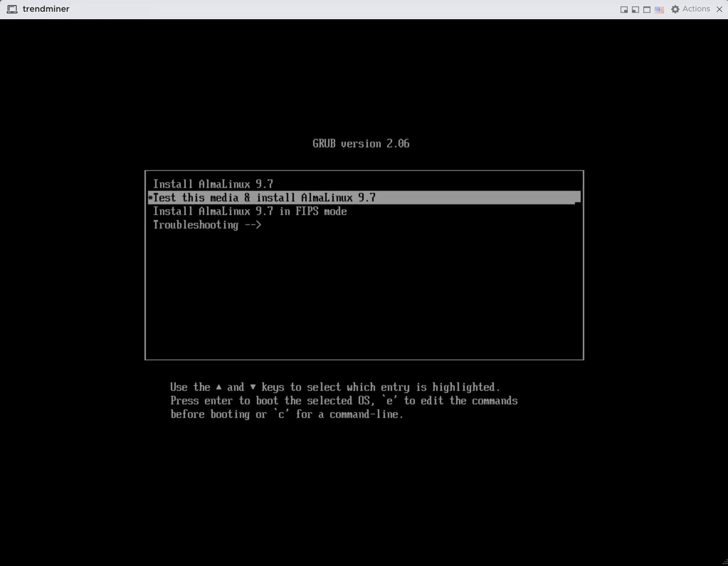This screenshot has width=728, height=566.
Task: Close the console with the X
Action: click(x=719, y=9)
